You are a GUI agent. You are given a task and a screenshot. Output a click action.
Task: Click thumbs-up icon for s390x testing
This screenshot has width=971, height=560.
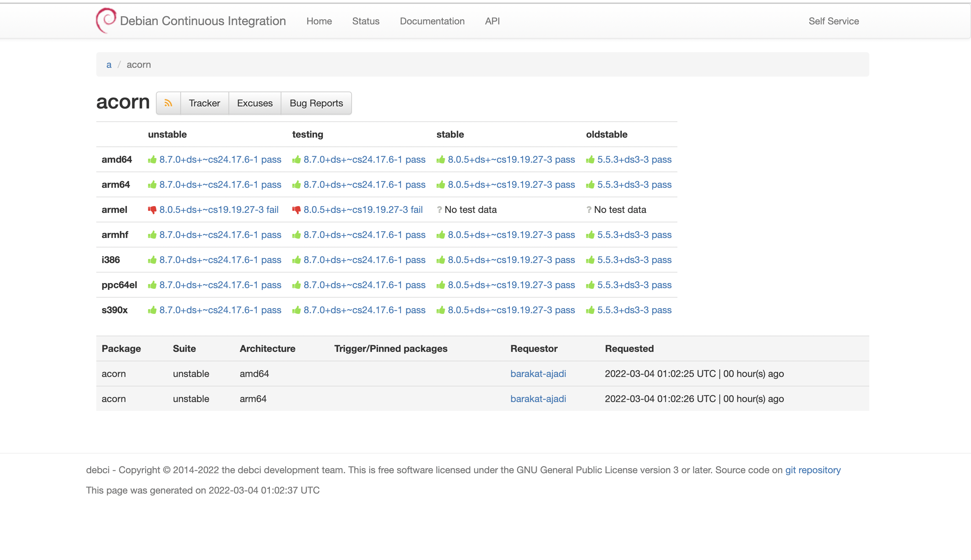click(297, 310)
